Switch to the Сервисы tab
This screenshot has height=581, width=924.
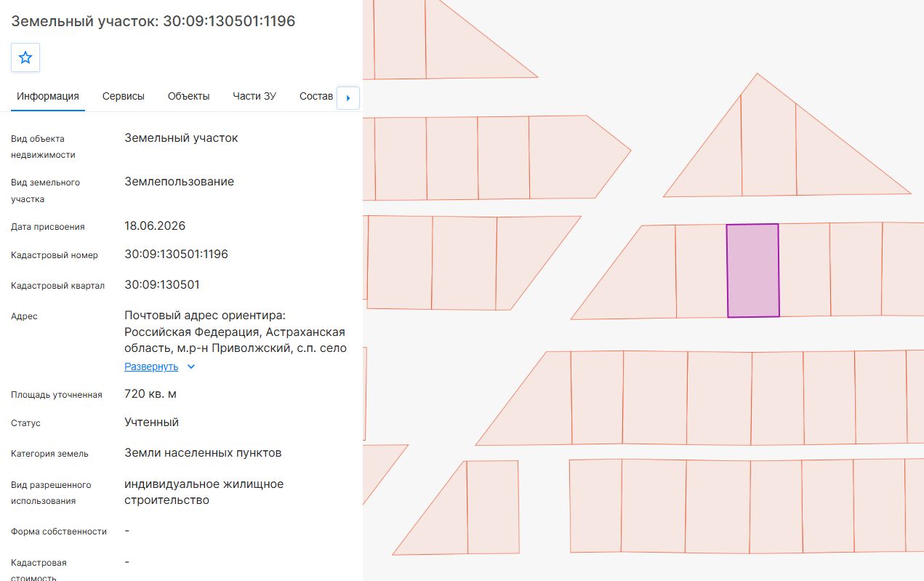click(x=124, y=96)
